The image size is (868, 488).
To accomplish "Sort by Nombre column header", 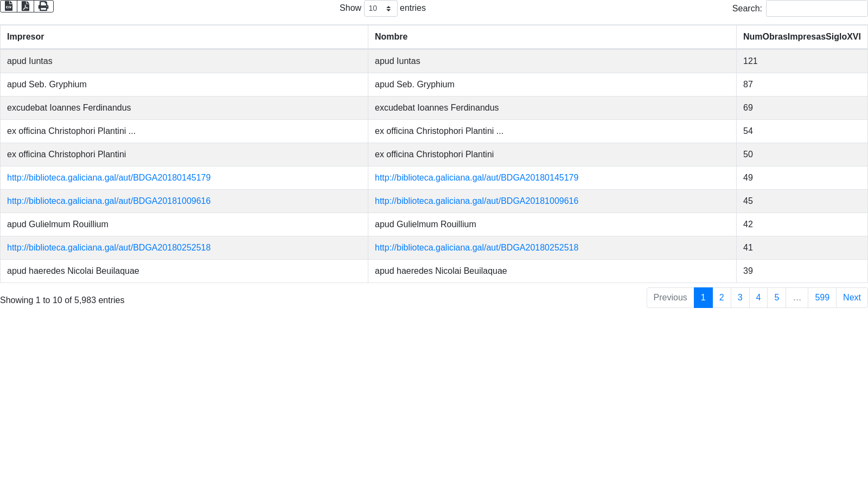I will (x=391, y=37).
